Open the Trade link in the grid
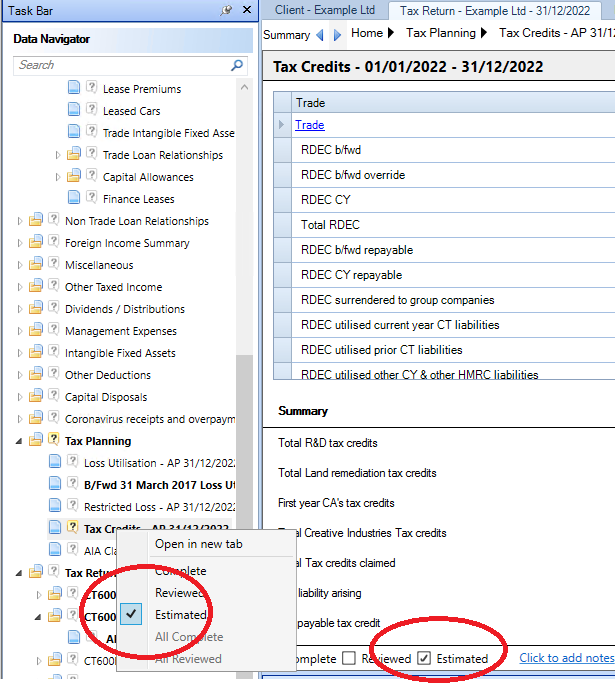Viewport: 615px width, 687px height. (310, 125)
